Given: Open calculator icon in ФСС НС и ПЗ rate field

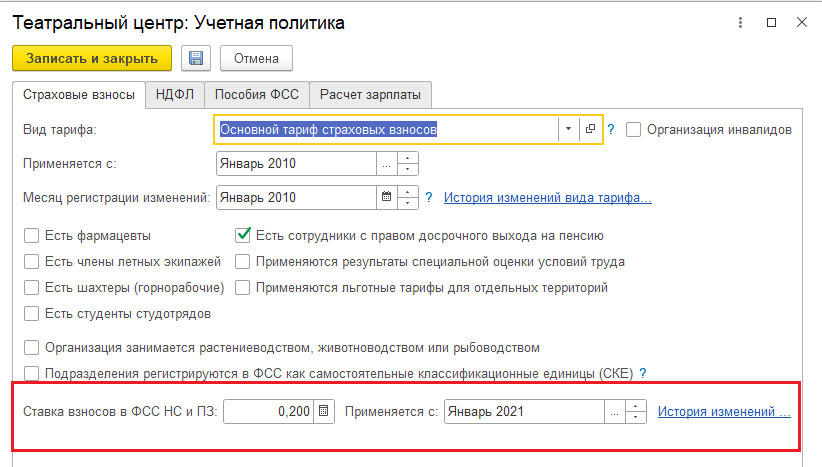Looking at the screenshot, I should click(x=323, y=411).
